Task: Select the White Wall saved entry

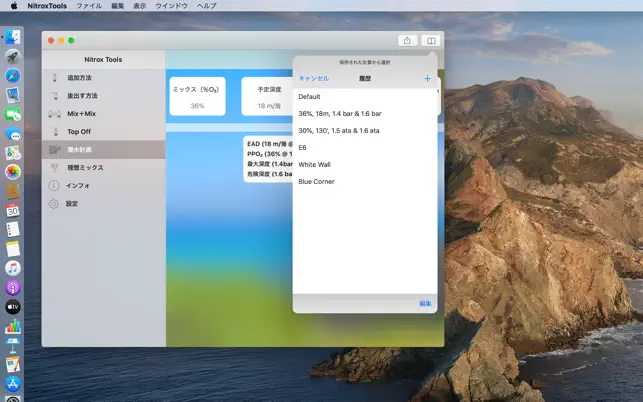Action: pos(365,164)
